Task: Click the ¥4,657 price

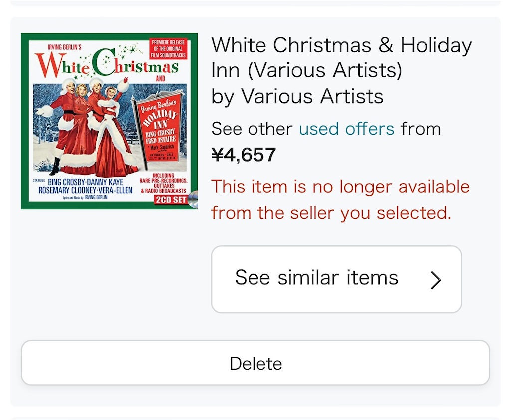Action: (x=244, y=155)
